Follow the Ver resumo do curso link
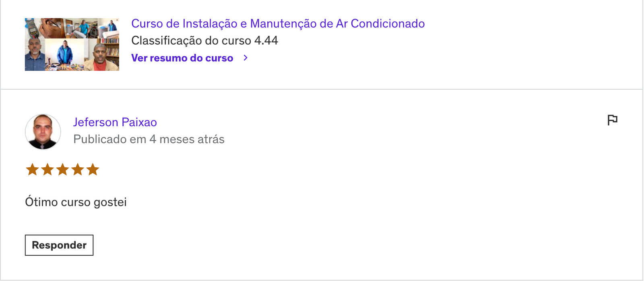 [x=182, y=58]
